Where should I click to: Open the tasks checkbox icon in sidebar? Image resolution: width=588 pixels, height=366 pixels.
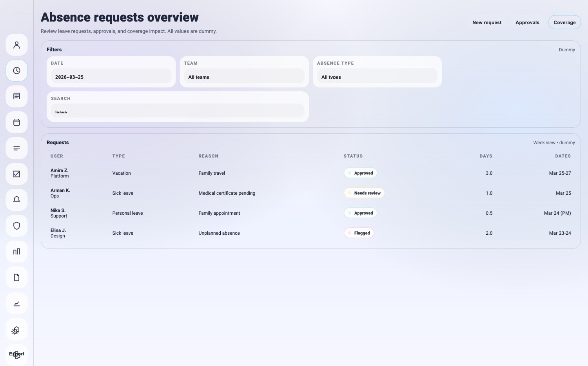(16, 174)
